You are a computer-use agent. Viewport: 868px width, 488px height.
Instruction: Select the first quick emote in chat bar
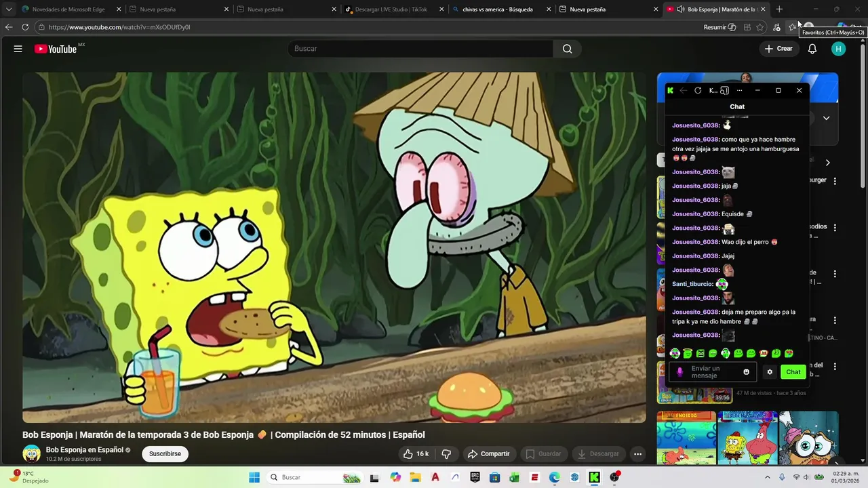[x=675, y=353]
